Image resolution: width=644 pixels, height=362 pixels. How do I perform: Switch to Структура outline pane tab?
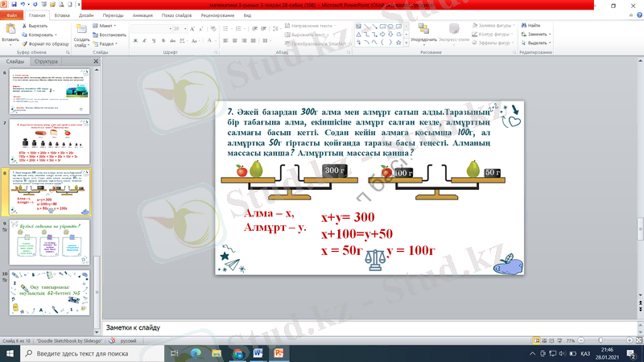[x=46, y=62]
